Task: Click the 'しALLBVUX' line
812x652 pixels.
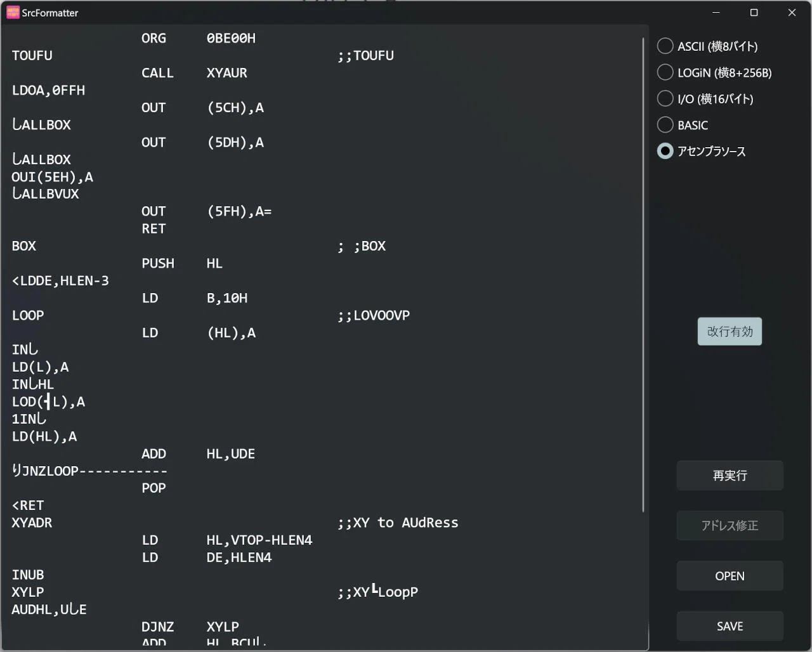Action: tap(45, 194)
